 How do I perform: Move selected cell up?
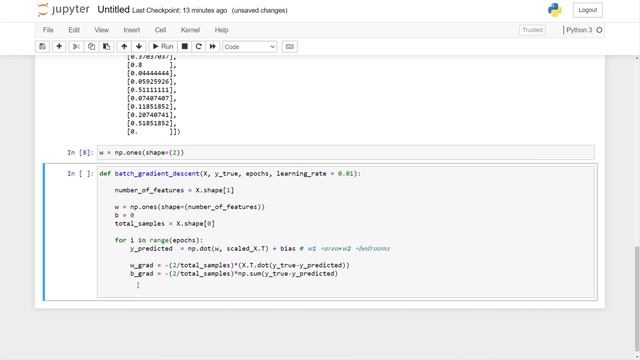[x=124, y=47]
